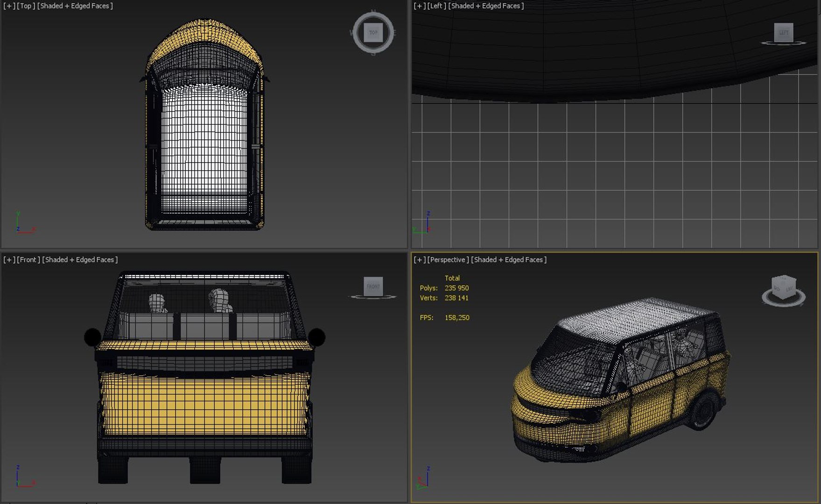The image size is (821, 504).
Task: Open the [+] menu in Left viewport
Action: pyautogui.click(x=420, y=6)
